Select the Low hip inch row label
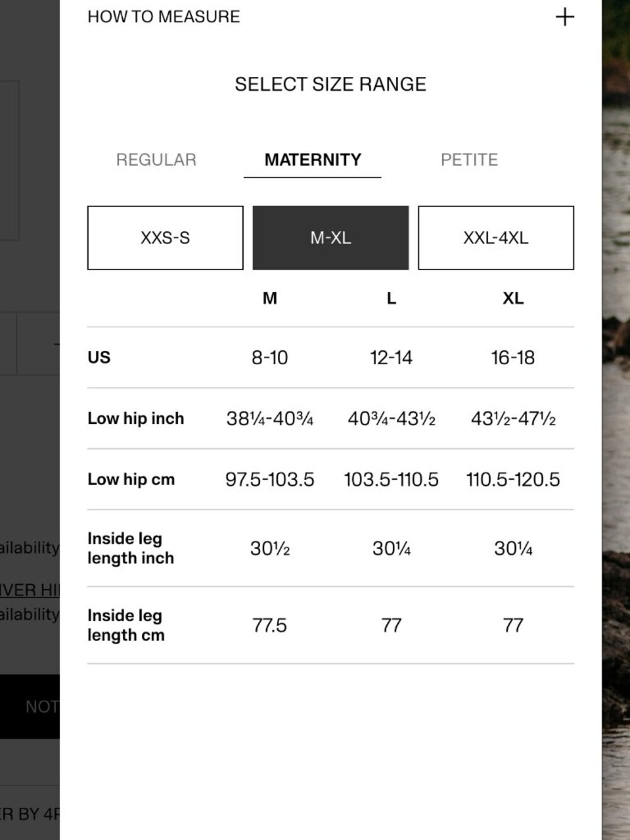Image resolution: width=630 pixels, height=840 pixels. pyautogui.click(x=135, y=418)
